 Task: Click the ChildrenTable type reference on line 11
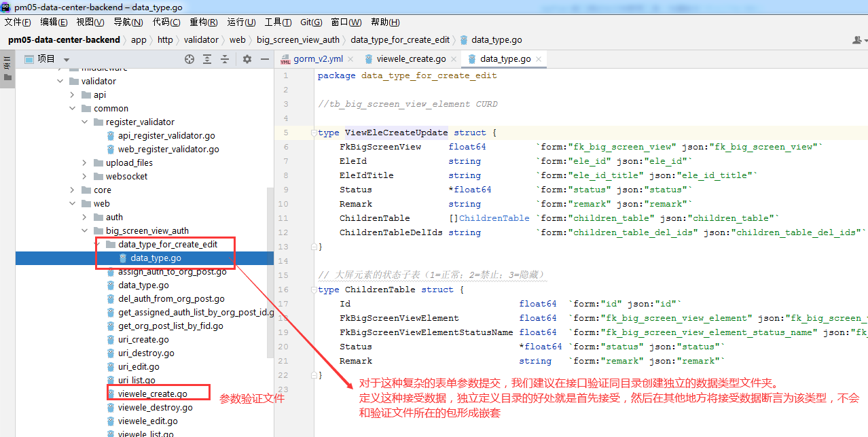494,218
